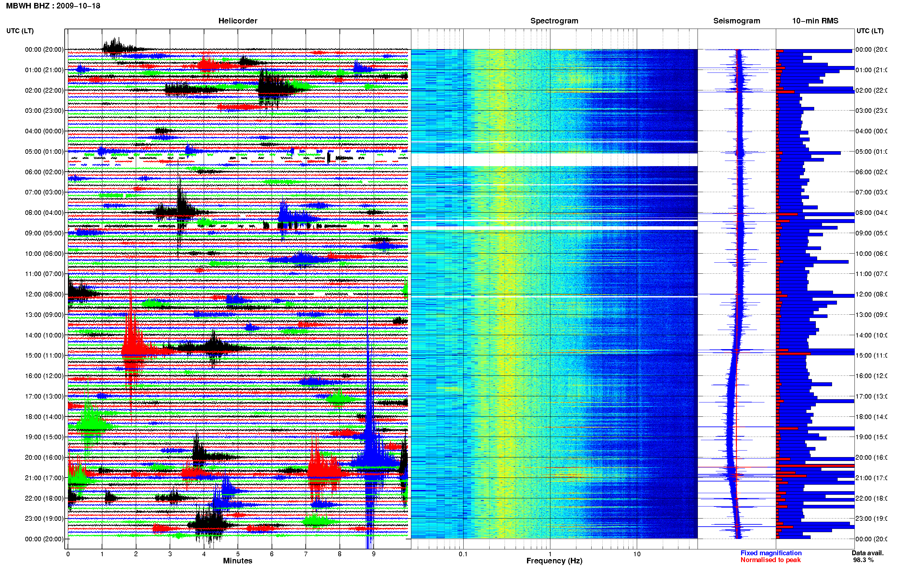Select Minutes axis tick label '2'
This screenshot has height=578, width=924.
pyautogui.click(x=136, y=554)
